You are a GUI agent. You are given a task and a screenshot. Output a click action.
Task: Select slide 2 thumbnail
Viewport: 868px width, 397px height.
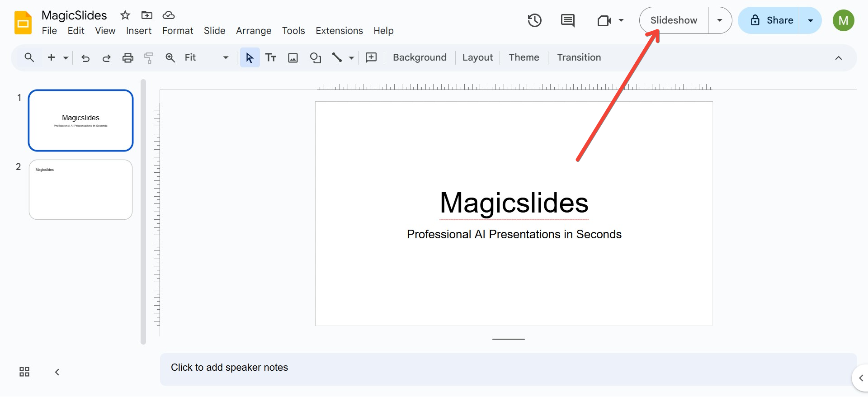pos(80,190)
